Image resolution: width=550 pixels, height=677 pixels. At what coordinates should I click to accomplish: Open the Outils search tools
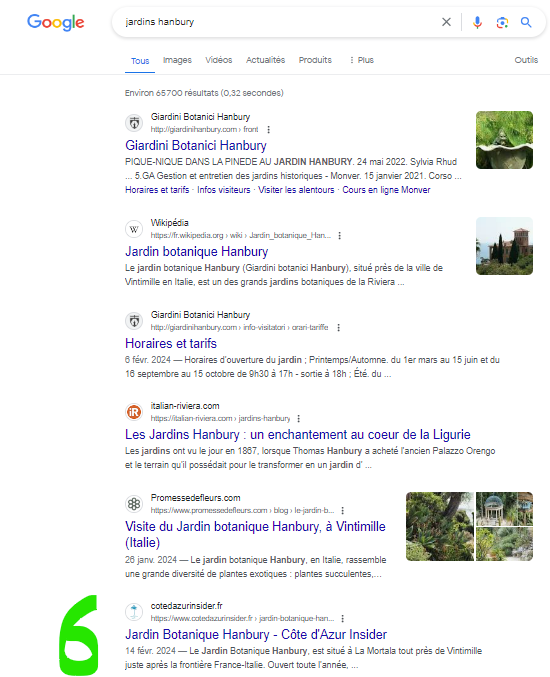[x=526, y=60]
